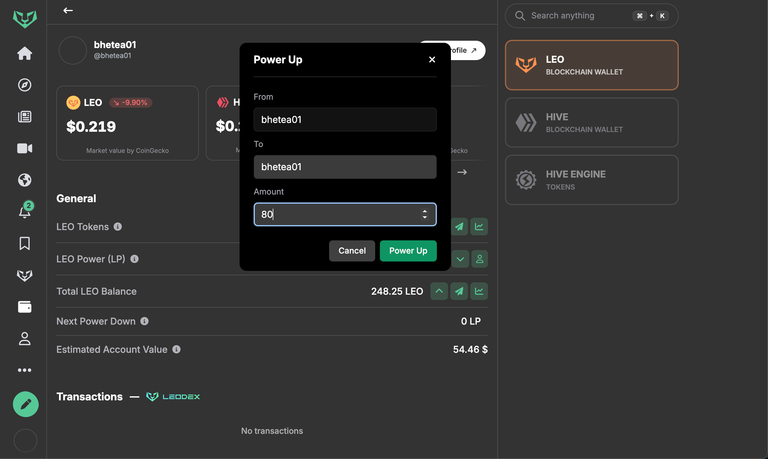
Task: Open the profile person sidebar icon
Action: click(x=24, y=338)
